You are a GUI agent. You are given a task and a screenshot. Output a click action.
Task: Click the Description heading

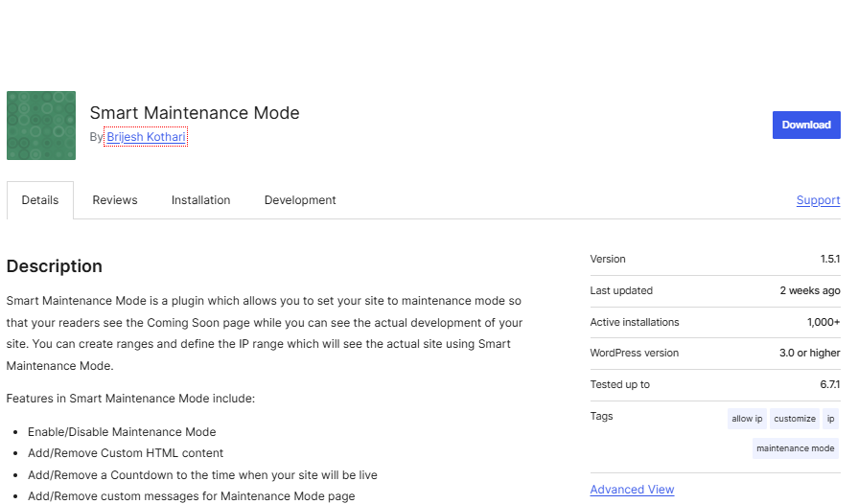(x=55, y=266)
